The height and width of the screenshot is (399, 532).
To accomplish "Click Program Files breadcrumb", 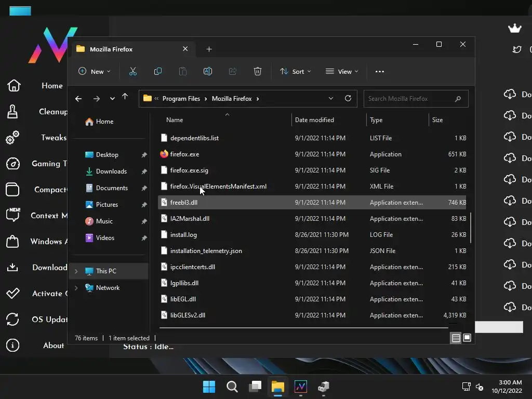I will coord(181,99).
